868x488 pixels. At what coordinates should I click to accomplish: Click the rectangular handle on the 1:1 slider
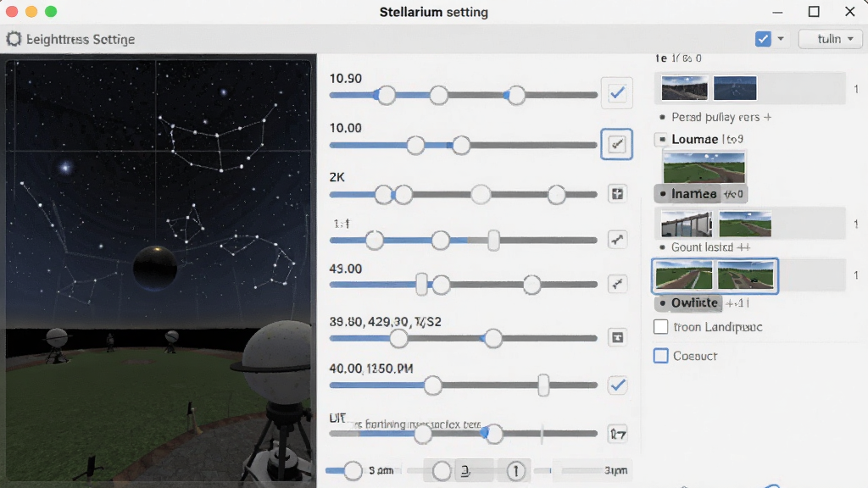pyautogui.click(x=493, y=241)
